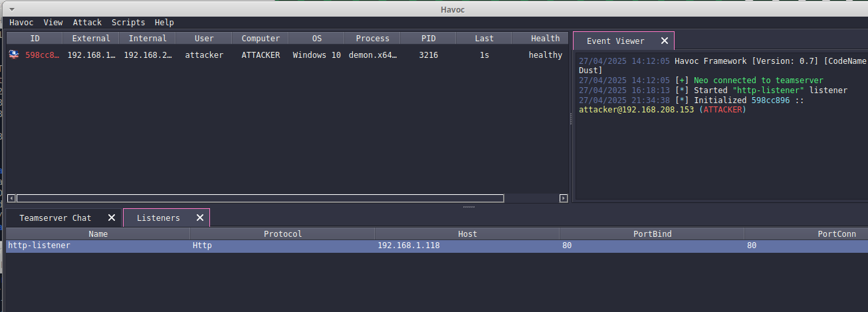Click the Started http-listener log line
This screenshot has height=312, width=868.
[712, 90]
